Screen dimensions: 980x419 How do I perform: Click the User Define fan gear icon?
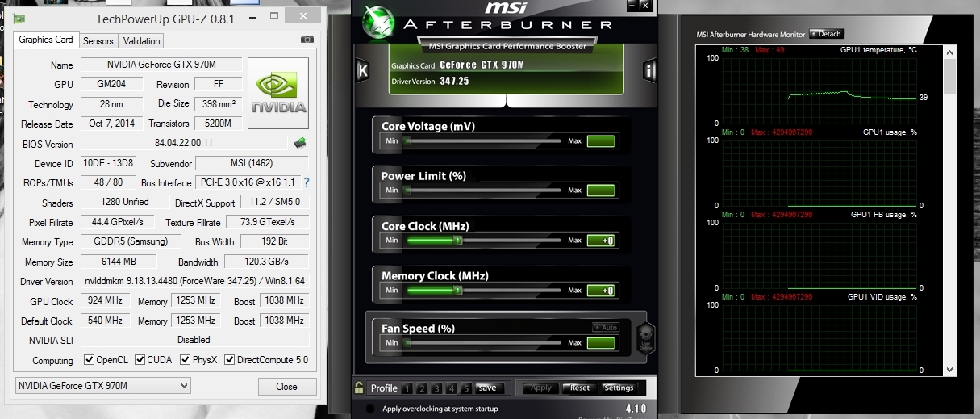644,337
